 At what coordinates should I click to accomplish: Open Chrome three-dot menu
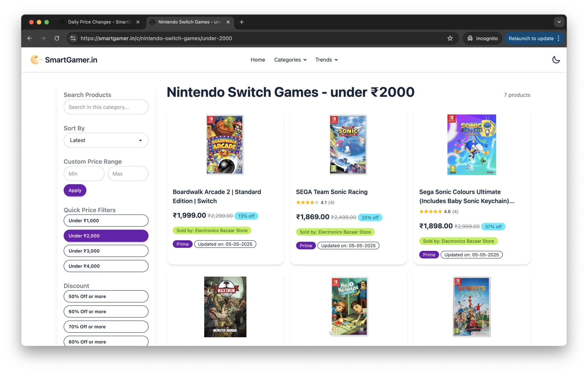(x=559, y=38)
